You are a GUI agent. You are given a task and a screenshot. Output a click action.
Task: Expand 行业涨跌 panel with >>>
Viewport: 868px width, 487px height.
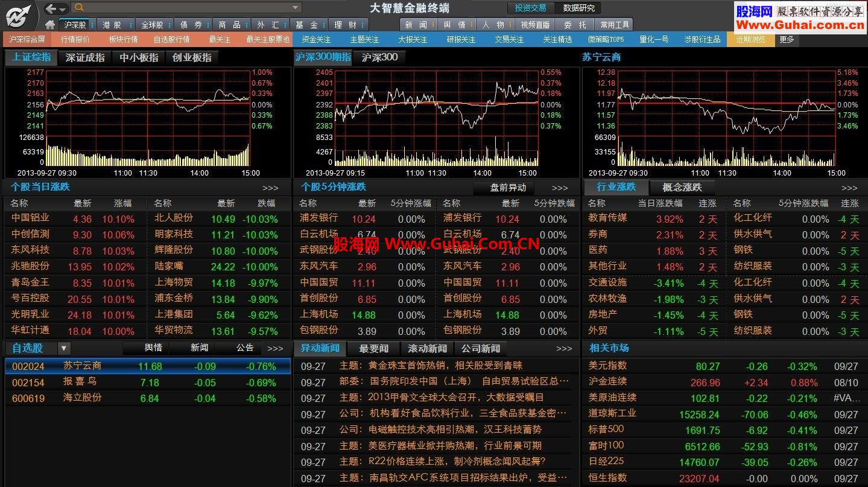(x=849, y=188)
